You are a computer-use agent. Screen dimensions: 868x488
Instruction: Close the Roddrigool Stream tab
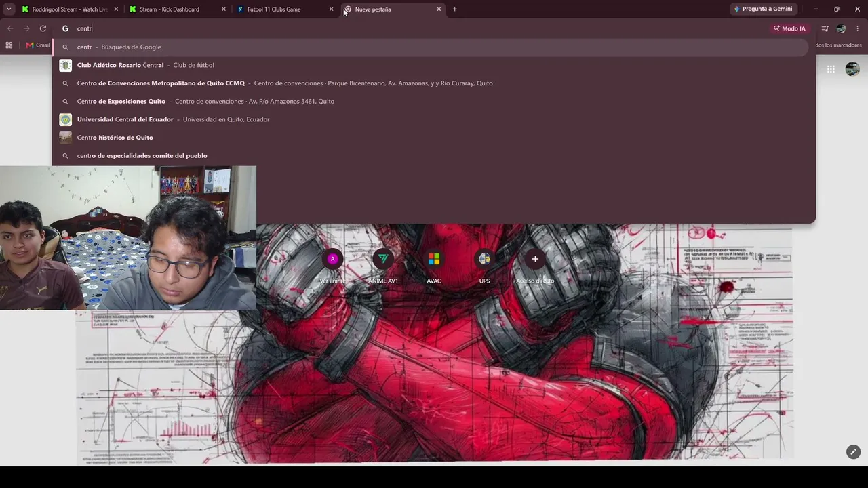click(116, 9)
